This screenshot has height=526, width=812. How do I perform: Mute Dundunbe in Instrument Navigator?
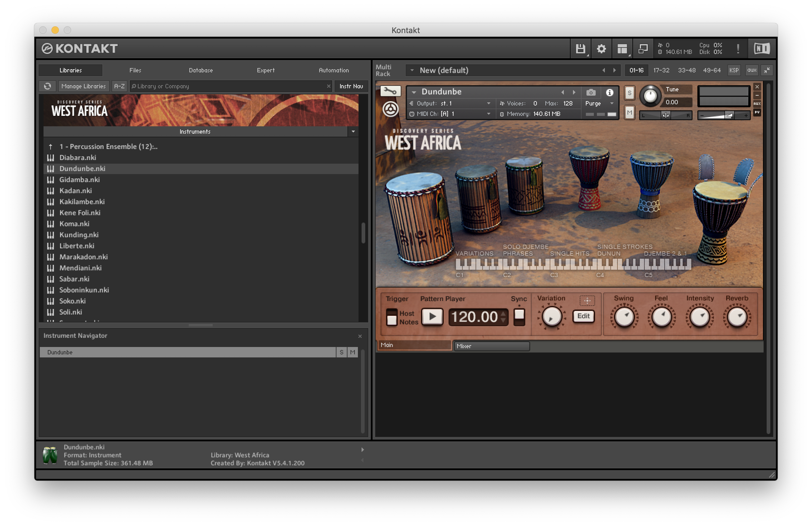(x=352, y=352)
